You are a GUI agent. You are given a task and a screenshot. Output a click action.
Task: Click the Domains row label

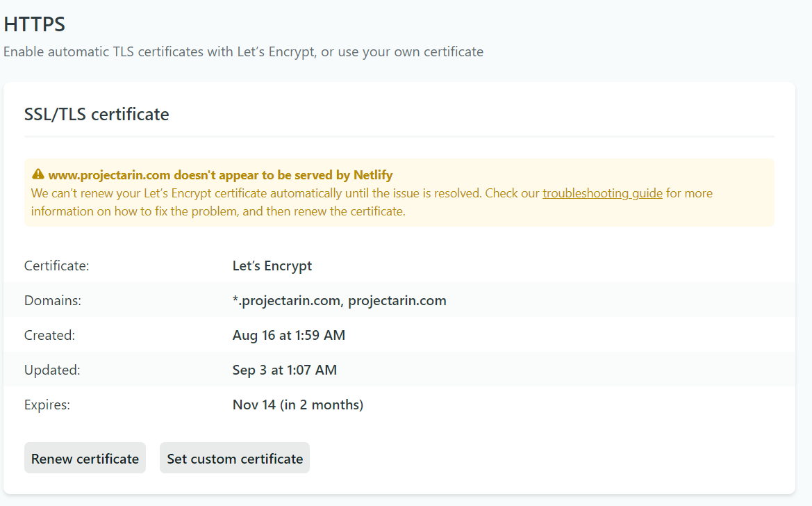(53, 301)
